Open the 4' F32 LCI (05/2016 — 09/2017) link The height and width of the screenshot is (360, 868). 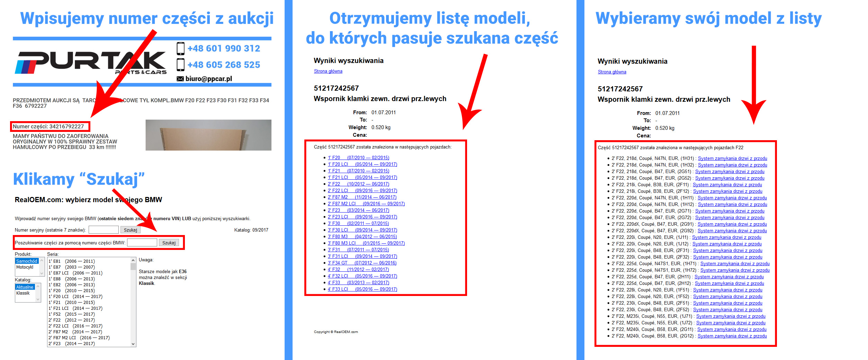363,276
